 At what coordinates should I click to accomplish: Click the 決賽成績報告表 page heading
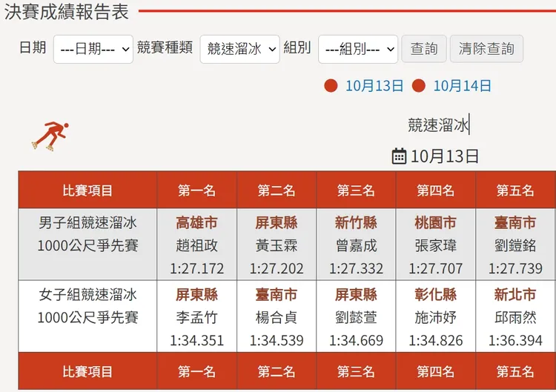(x=66, y=12)
